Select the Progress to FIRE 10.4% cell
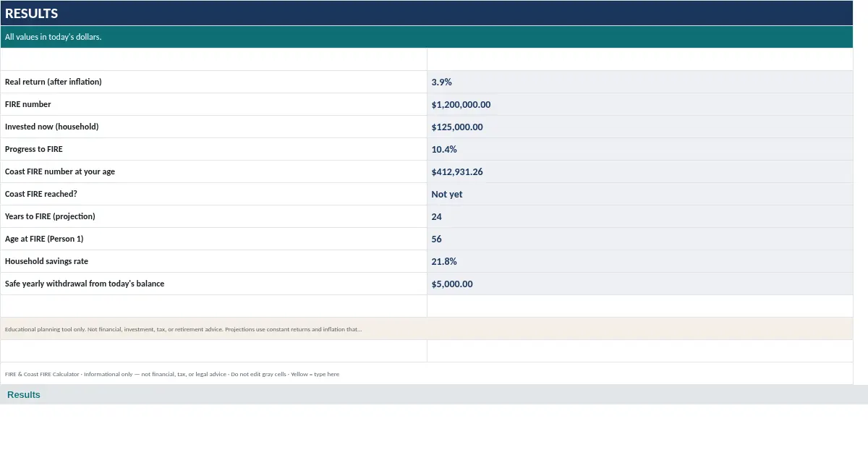 (x=640, y=149)
